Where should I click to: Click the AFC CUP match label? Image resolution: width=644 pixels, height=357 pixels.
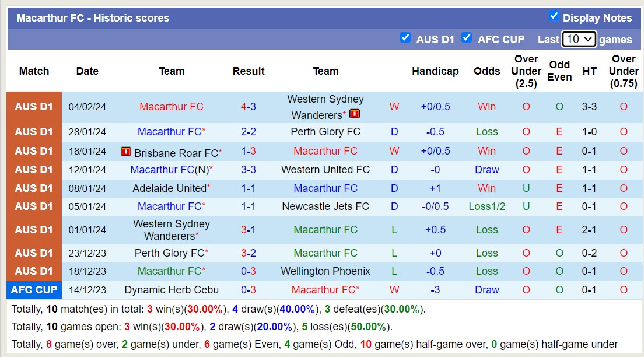[x=34, y=290]
